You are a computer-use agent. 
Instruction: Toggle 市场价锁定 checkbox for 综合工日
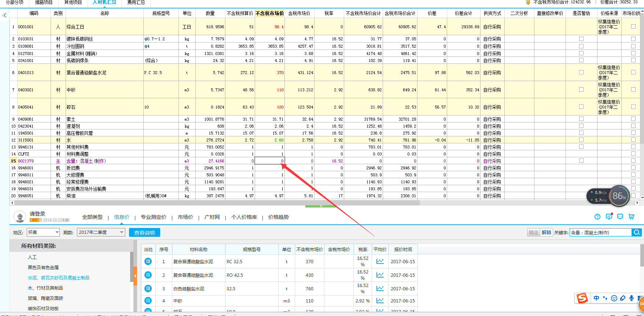coord(633,26)
